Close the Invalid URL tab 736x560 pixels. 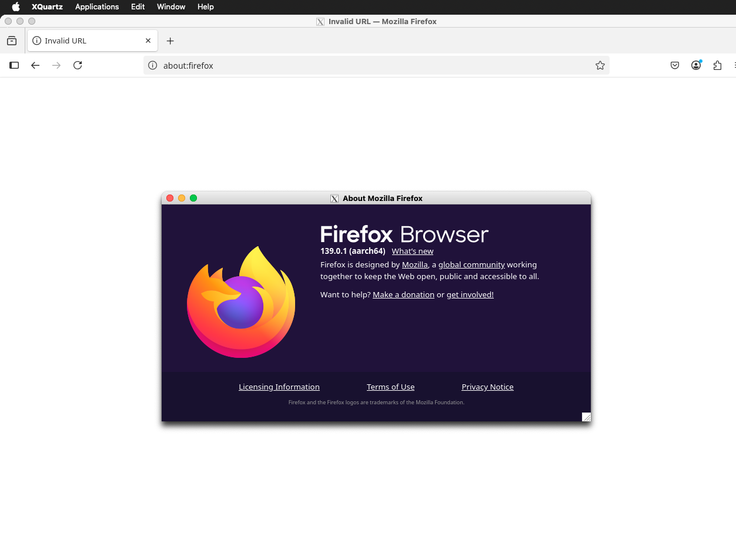click(x=148, y=41)
